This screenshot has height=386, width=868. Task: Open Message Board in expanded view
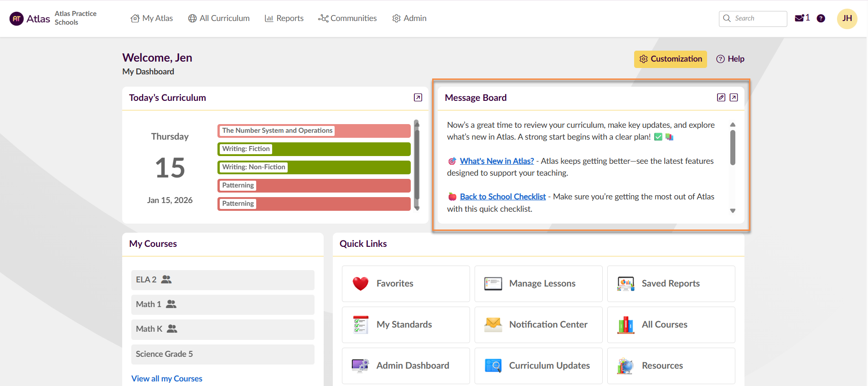pos(734,98)
